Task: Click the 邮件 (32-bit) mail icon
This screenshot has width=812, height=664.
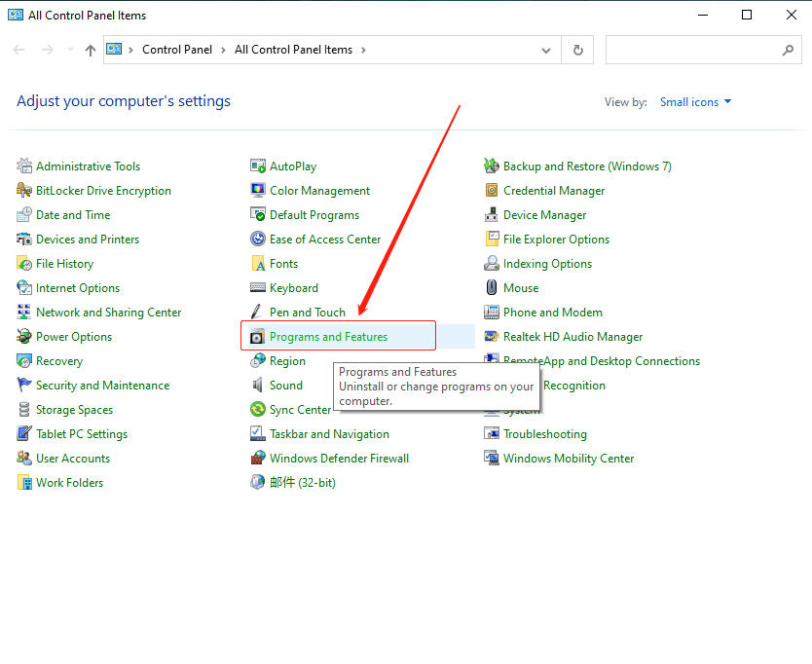Action: [x=257, y=482]
